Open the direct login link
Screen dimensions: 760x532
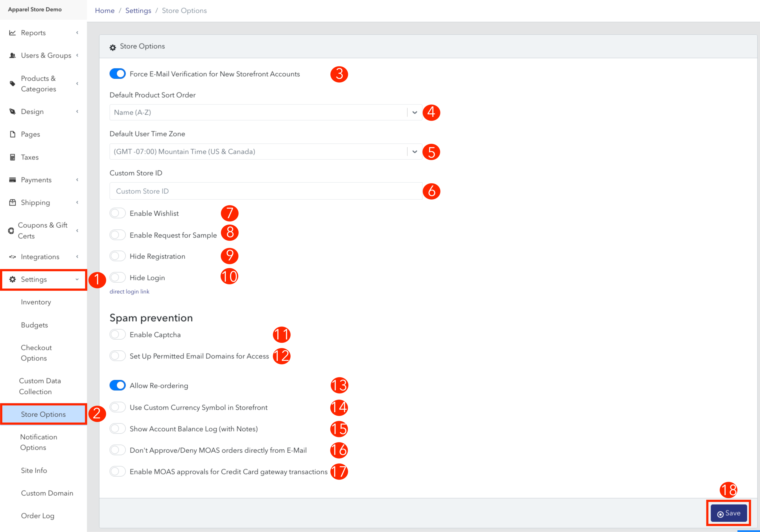[x=129, y=291]
